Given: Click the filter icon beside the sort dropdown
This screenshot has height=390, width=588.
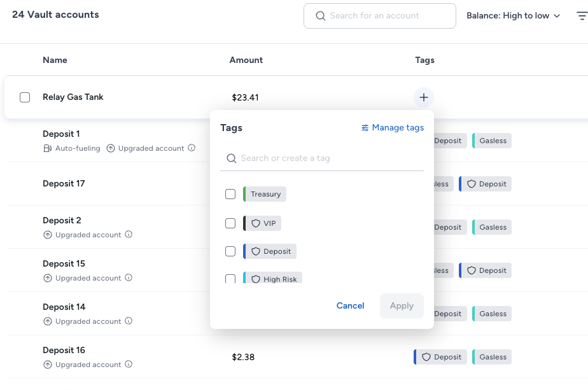Looking at the screenshot, I should (x=582, y=16).
